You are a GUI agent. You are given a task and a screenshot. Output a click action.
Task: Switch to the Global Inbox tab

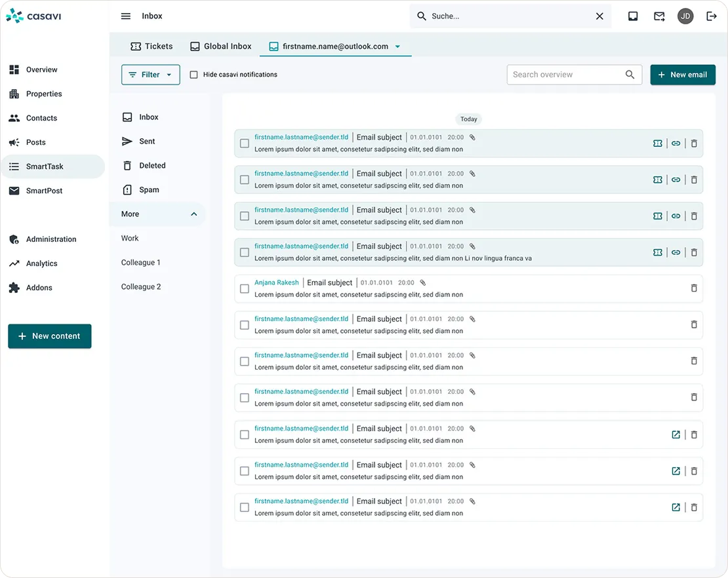coord(221,47)
